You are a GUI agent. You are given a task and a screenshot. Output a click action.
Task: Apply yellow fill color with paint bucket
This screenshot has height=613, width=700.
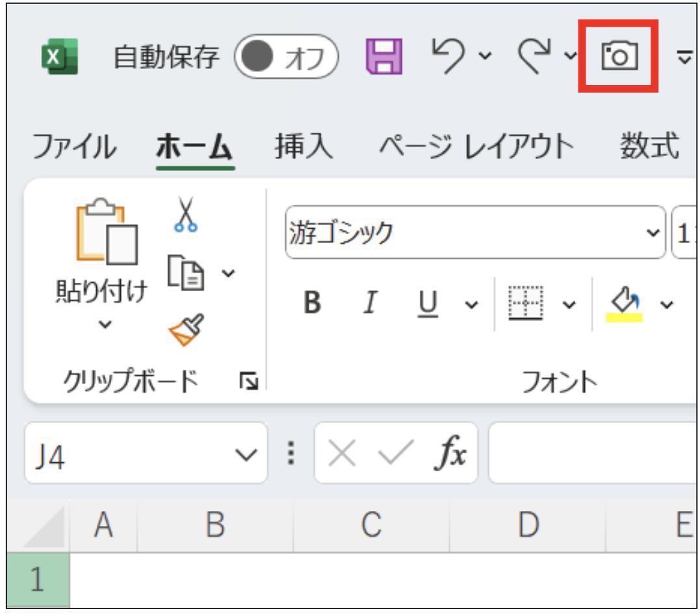pos(624,304)
